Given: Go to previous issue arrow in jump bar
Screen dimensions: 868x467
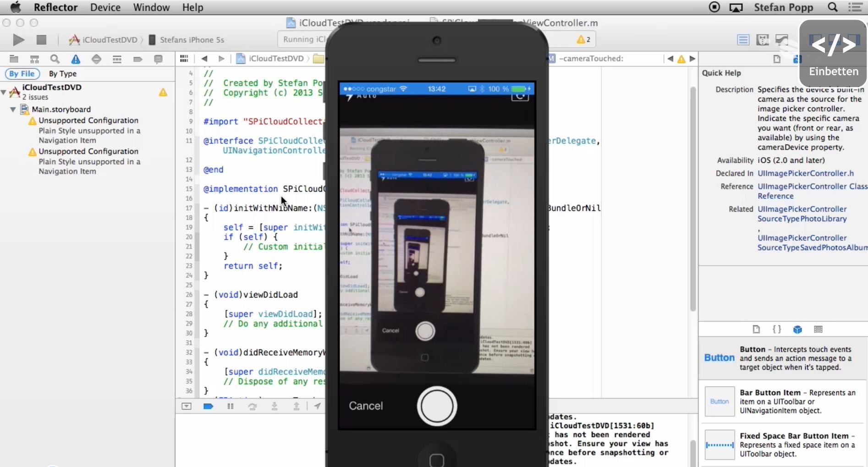Looking at the screenshot, I should (x=670, y=59).
